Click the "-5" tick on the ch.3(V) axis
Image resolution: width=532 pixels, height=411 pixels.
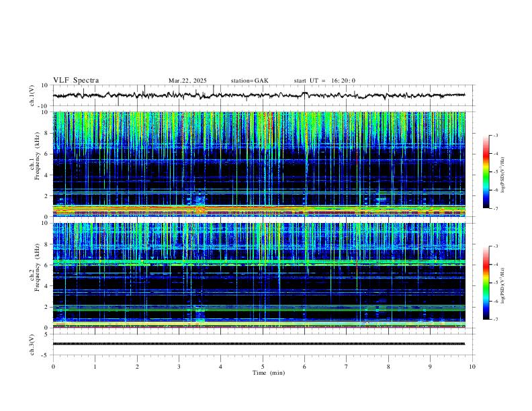click(46, 355)
